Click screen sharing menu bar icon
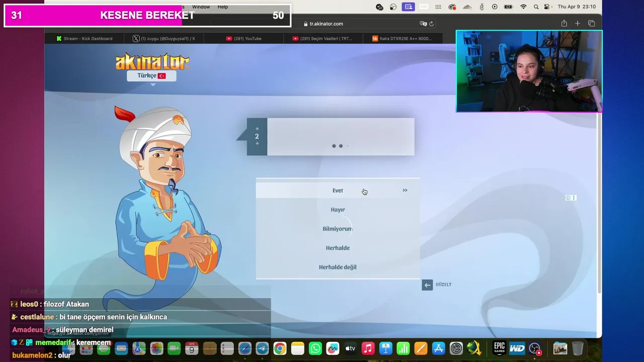Image resolution: width=644 pixels, height=362 pixels. [409, 7]
